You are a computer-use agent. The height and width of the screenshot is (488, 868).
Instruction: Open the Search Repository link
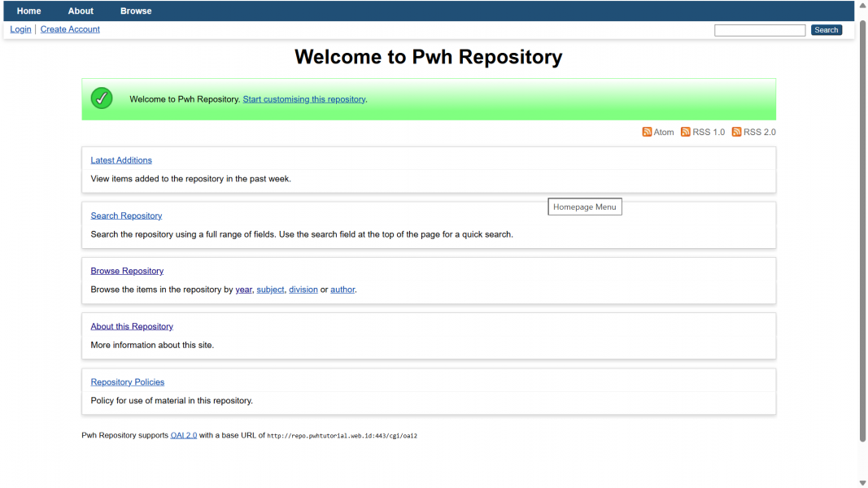pos(126,216)
